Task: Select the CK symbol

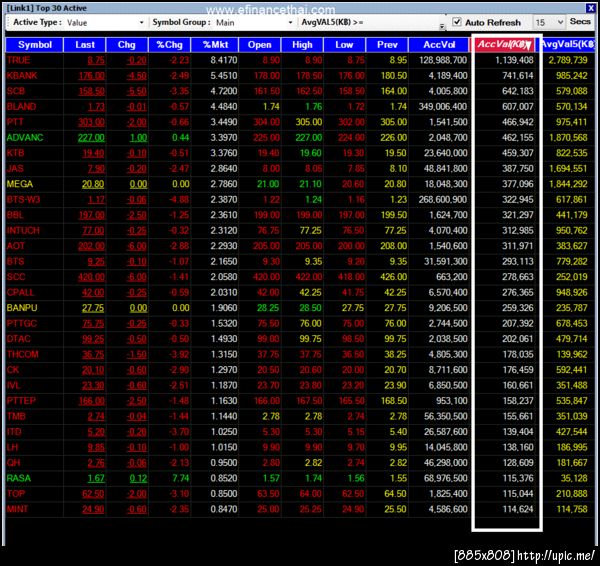Action: pyautogui.click(x=13, y=370)
